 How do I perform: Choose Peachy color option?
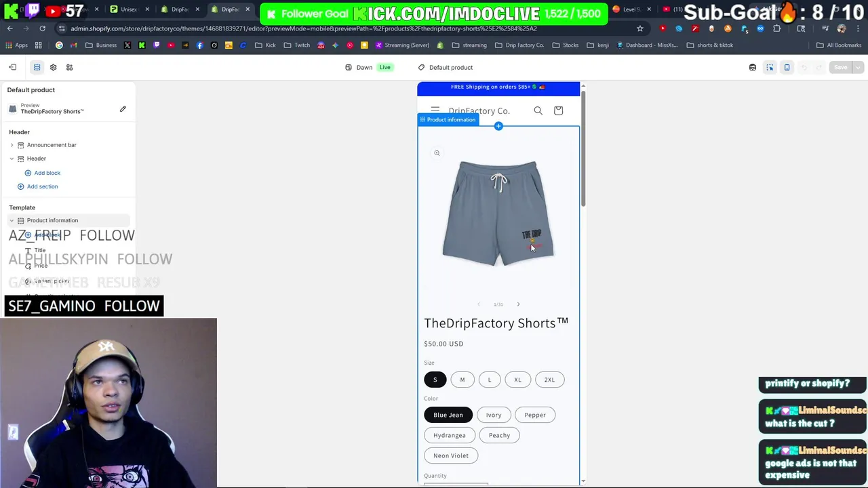point(499,435)
